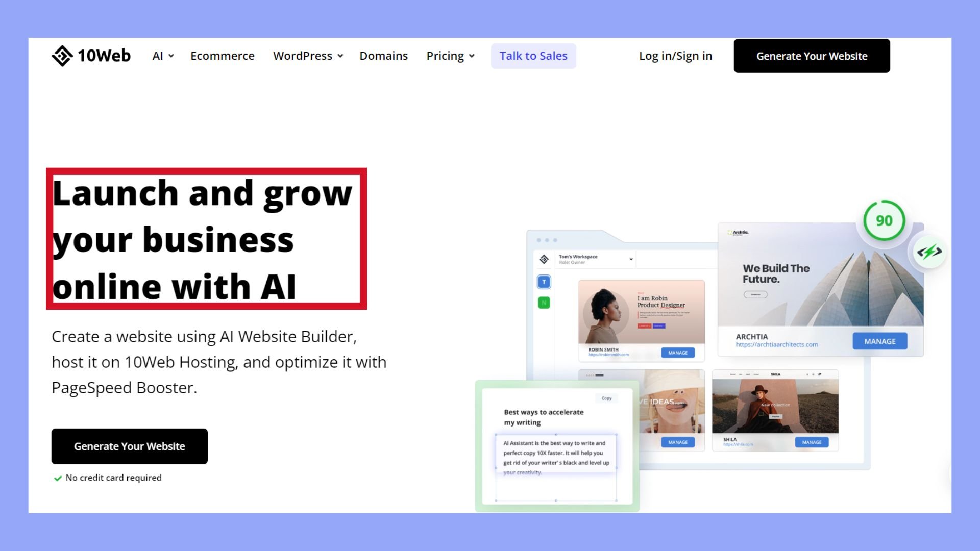This screenshot has width=980, height=551.
Task: Click the MANAGE button for Archtia
Action: (x=879, y=341)
